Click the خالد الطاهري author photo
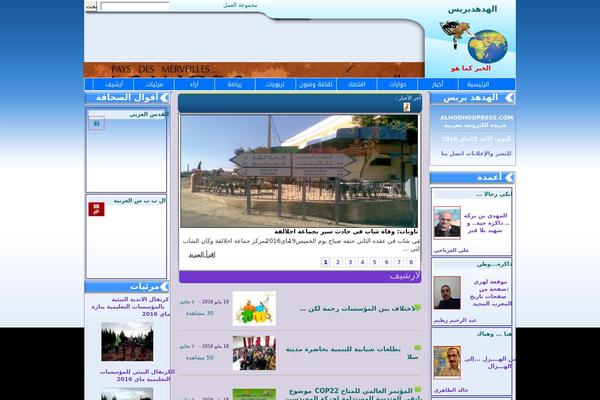This screenshot has width=600, height=400. coord(447,362)
